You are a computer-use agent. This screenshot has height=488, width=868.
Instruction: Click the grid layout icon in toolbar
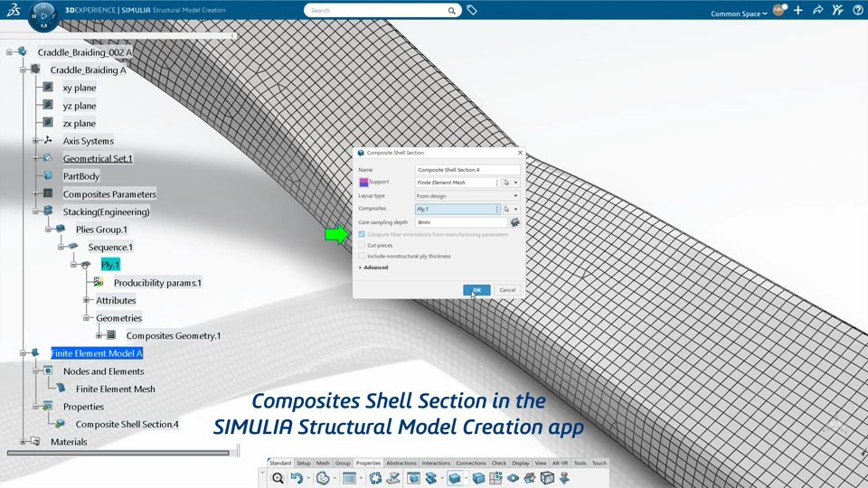click(495, 478)
